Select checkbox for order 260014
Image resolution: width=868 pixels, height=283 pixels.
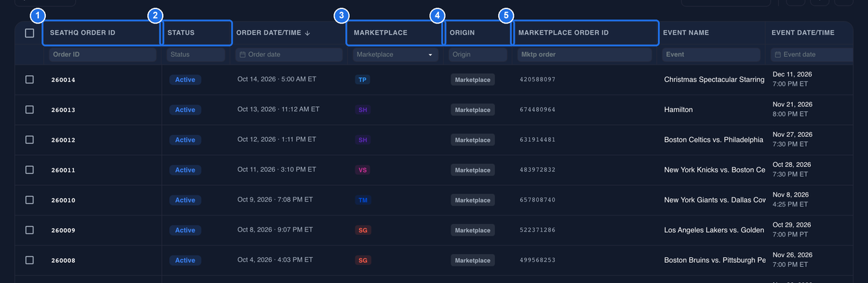tap(29, 79)
